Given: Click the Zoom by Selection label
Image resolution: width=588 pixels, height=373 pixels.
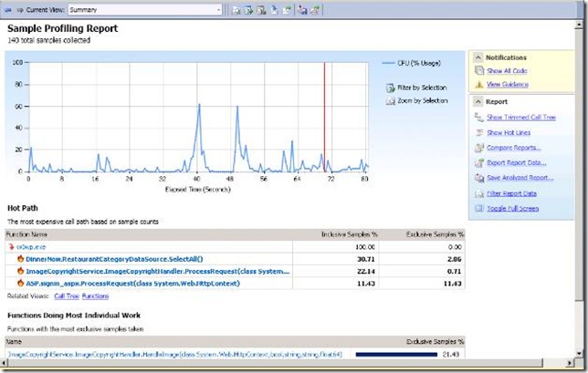Looking at the screenshot, I should pyautogui.click(x=423, y=100).
